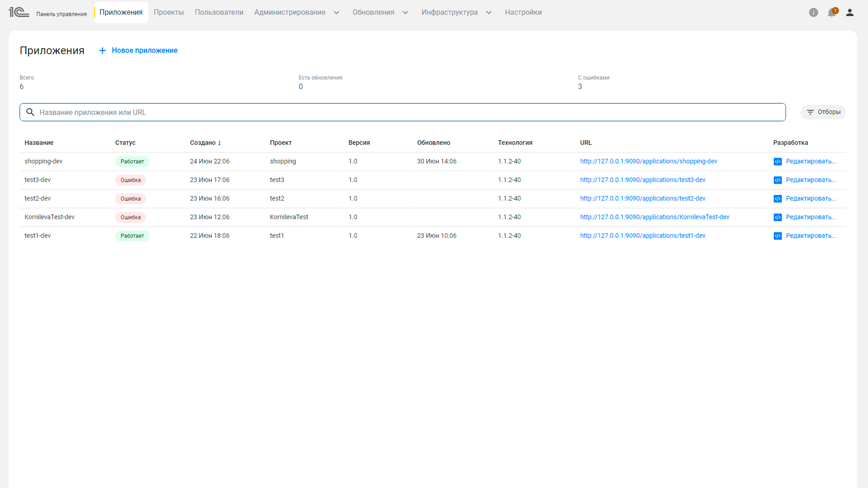Image resolution: width=868 pixels, height=488 pixels.
Task: Open the shopping-dev application URL link
Action: pos(648,162)
